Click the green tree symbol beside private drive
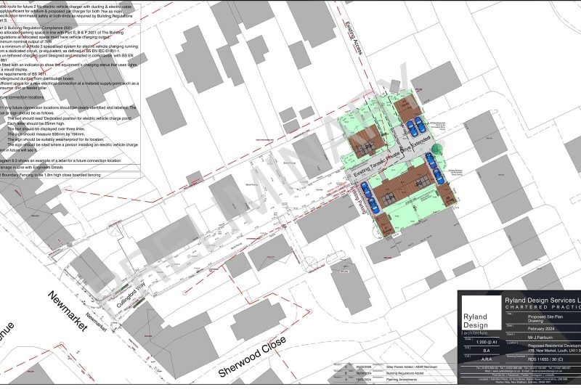This screenshot has height=392, width=581. (437, 149)
